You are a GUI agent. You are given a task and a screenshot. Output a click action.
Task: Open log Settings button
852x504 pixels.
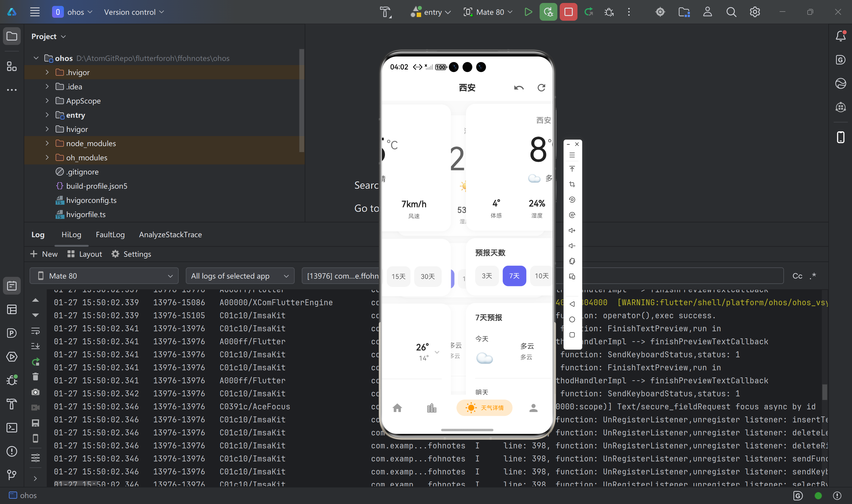coord(131,254)
